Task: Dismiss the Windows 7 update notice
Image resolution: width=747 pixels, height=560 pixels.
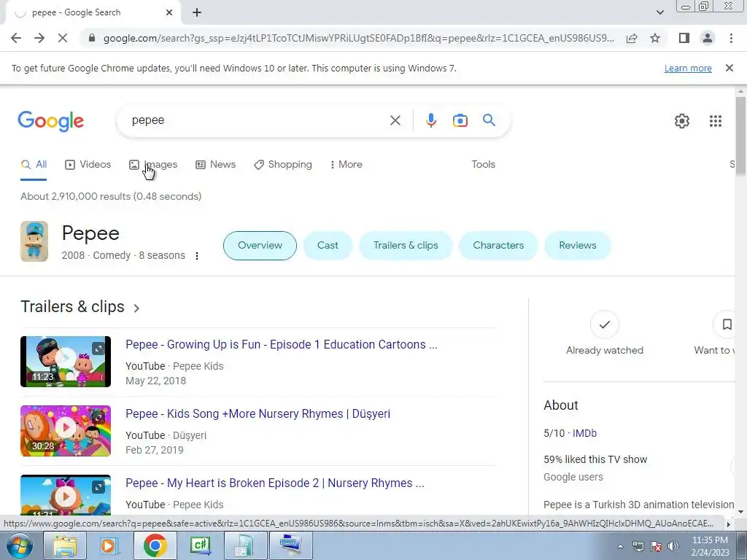Action: click(729, 68)
